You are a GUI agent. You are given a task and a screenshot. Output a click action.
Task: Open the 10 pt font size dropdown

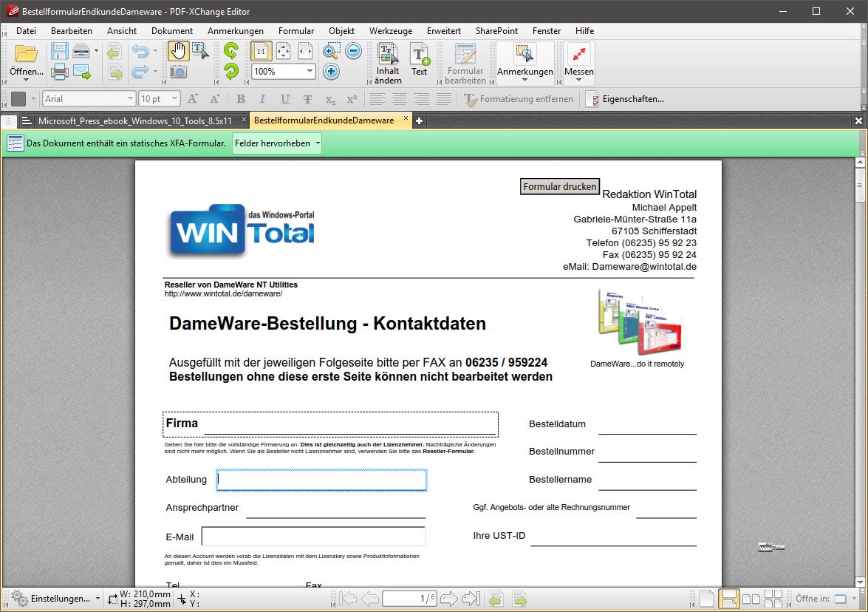click(174, 98)
